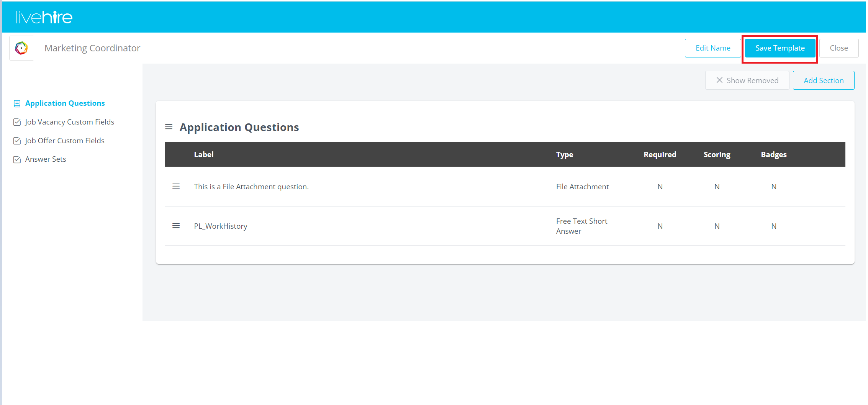Viewport: 868px width, 405px height.
Task: Go to Job Vacancy Custom Fields
Action: (x=69, y=122)
